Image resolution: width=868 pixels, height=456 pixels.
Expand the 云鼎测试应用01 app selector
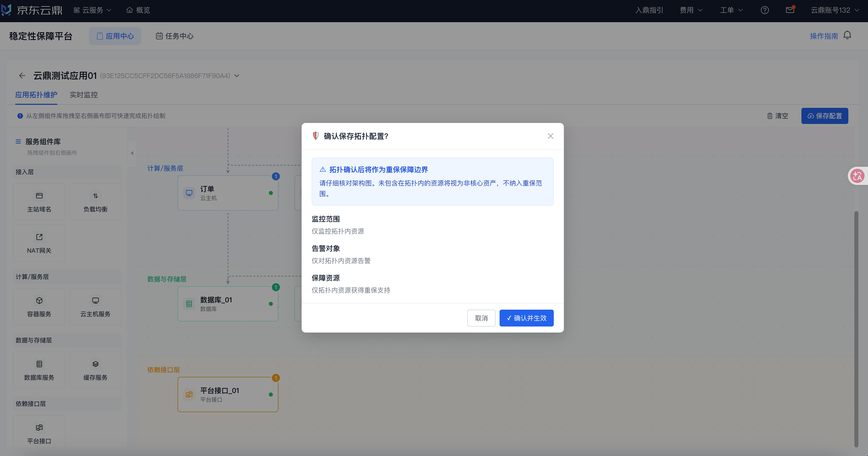point(237,76)
